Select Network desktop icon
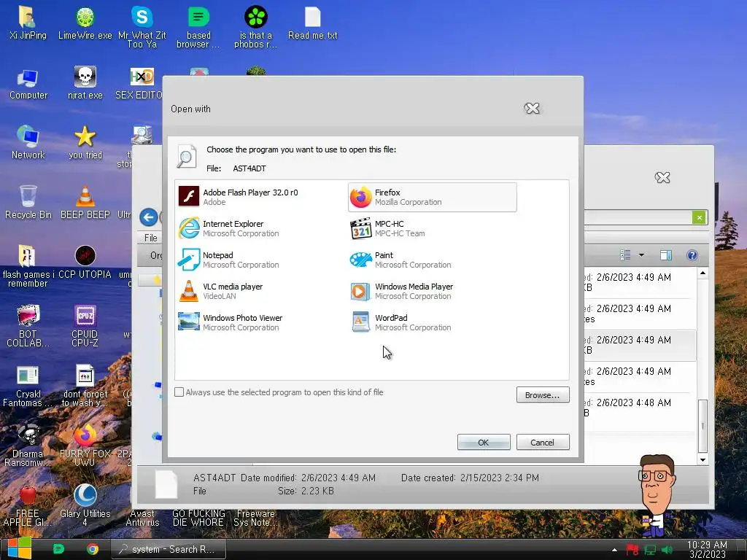Screen dimensions: 747x560 click(28, 143)
